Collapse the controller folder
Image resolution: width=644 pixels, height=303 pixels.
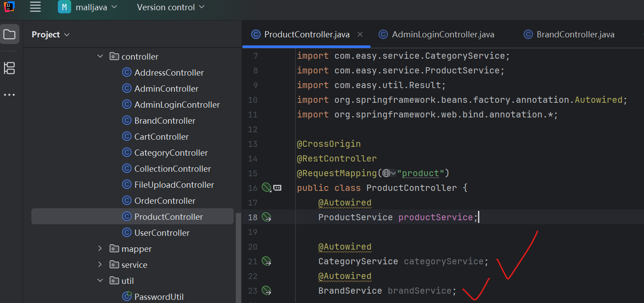[100, 57]
